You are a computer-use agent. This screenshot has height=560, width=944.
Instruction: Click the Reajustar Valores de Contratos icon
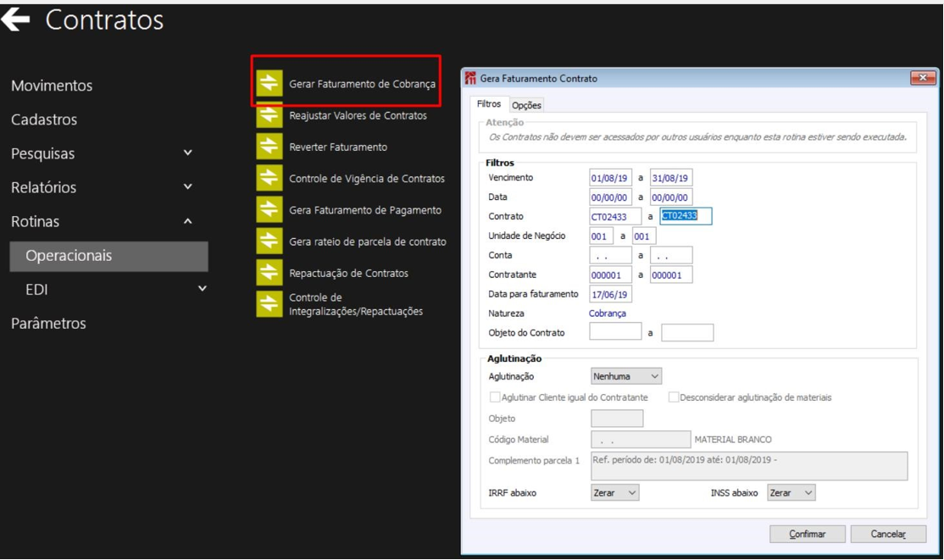coord(269,115)
